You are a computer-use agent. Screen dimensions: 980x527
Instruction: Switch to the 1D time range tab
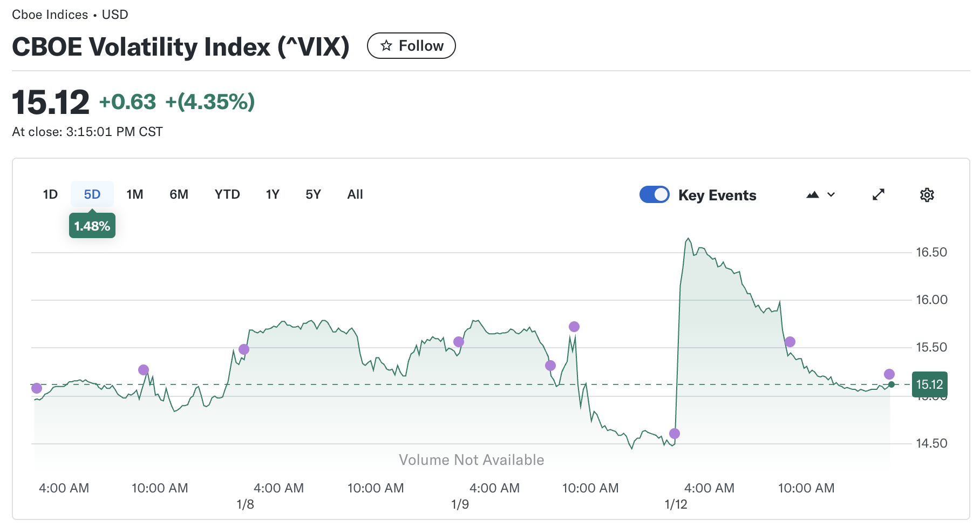tap(50, 194)
